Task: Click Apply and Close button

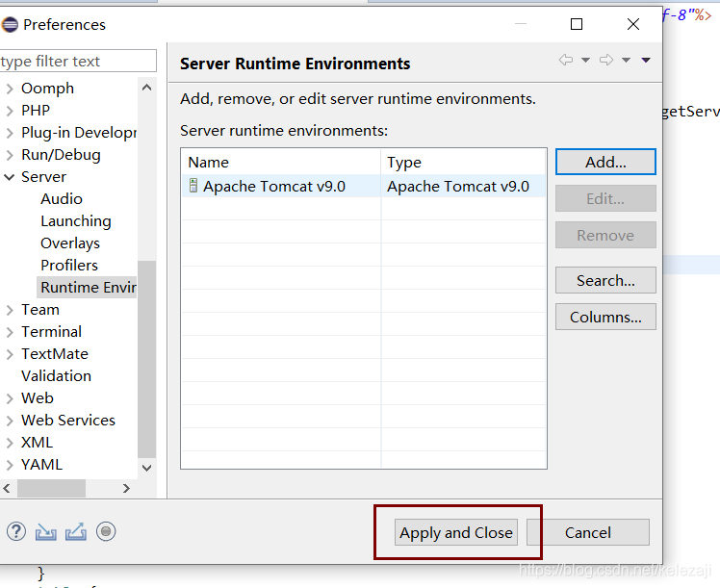Action: (x=456, y=532)
